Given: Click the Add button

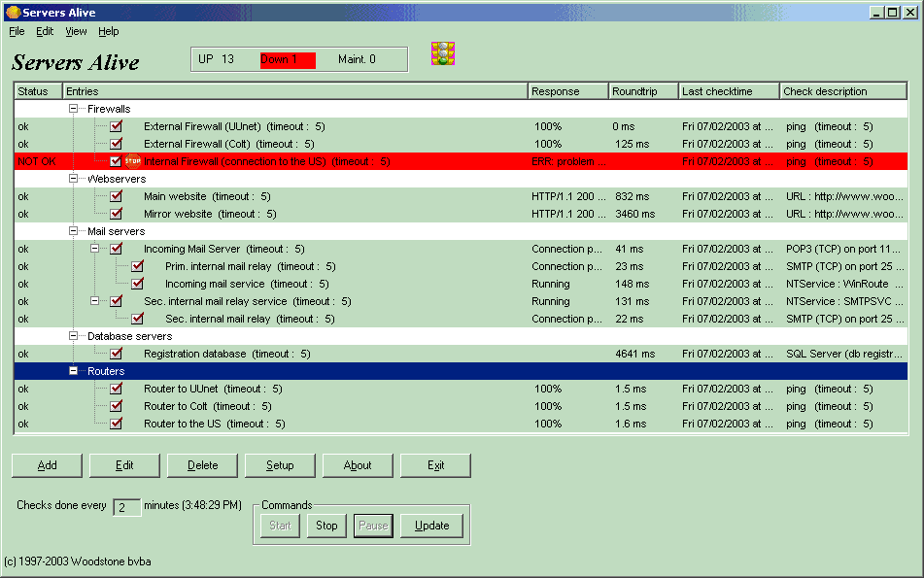Looking at the screenshot, I should (x=48, y=465).
